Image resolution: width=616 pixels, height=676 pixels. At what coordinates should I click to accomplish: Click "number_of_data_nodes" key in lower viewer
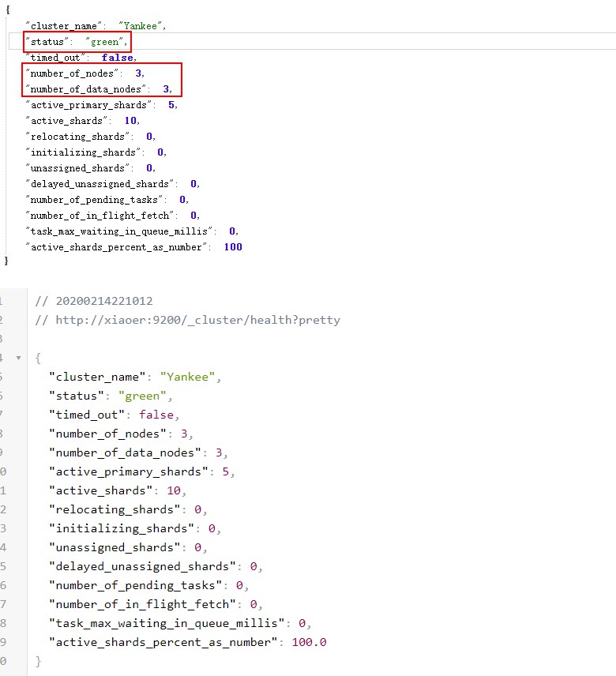(126, 453)
